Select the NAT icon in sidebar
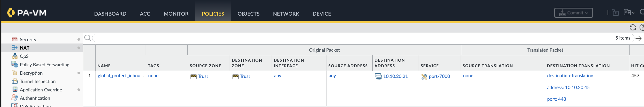The width and height of the screenshot is (644, 107). [x=14, y=48]
